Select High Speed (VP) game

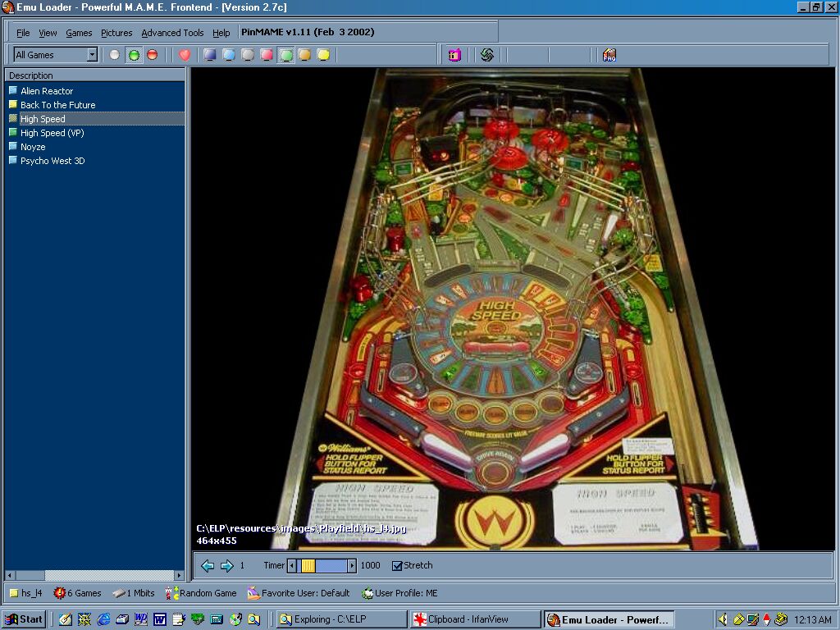pyautogui.click(x=52, y=133)
